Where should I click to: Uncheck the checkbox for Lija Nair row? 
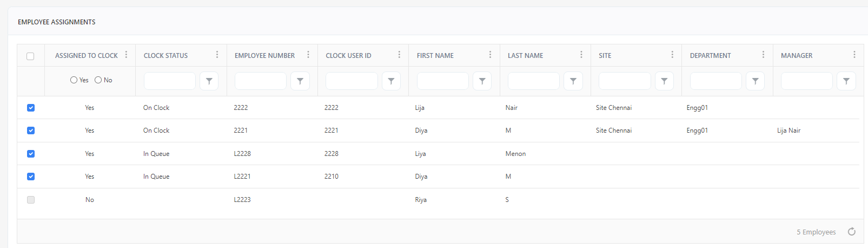31,108
